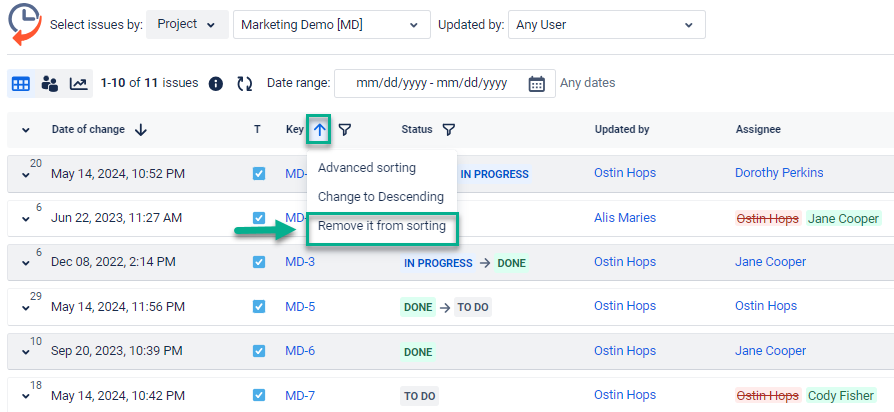
Task: Open the chart view icon
Action: (x=78, y=84)
